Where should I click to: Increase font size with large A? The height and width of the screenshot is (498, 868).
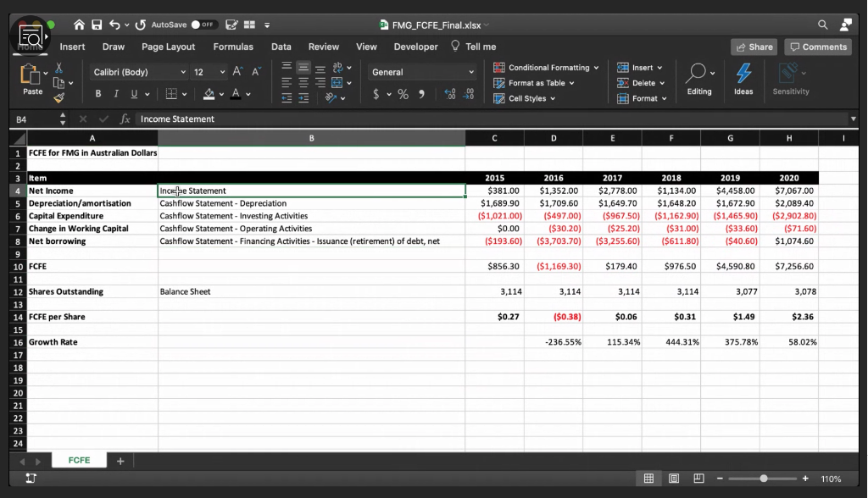pyautogui.click(x=237, y=71)
